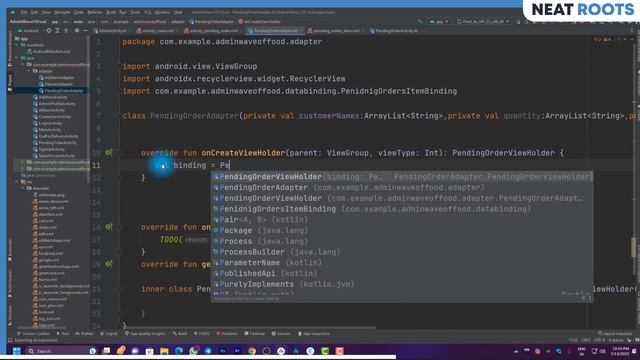Open the Navigate menu
640x360 pixels.
pyautogui.click(x=62, y=12)
